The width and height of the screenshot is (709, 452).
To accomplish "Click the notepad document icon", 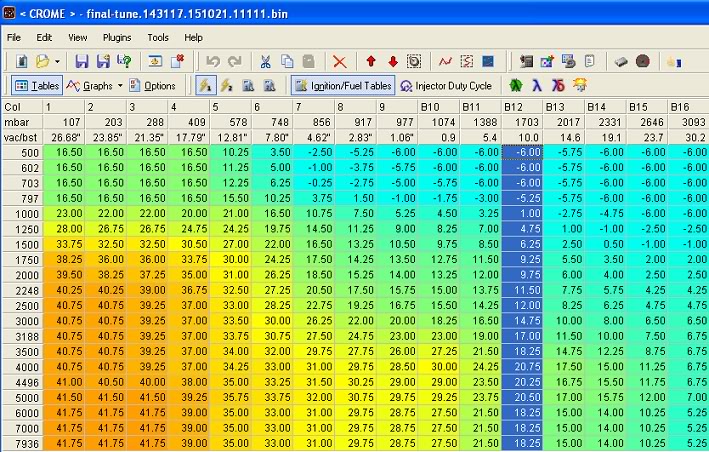I will [590, 61].
